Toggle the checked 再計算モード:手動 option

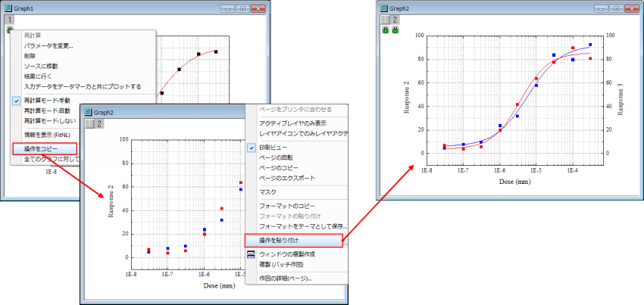click(46, 100)
